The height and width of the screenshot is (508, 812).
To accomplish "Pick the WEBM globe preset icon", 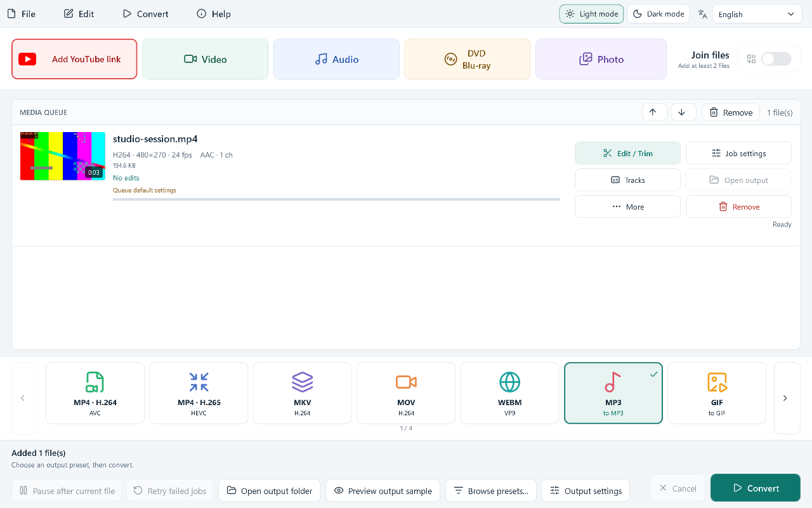I will coord(509,382).
